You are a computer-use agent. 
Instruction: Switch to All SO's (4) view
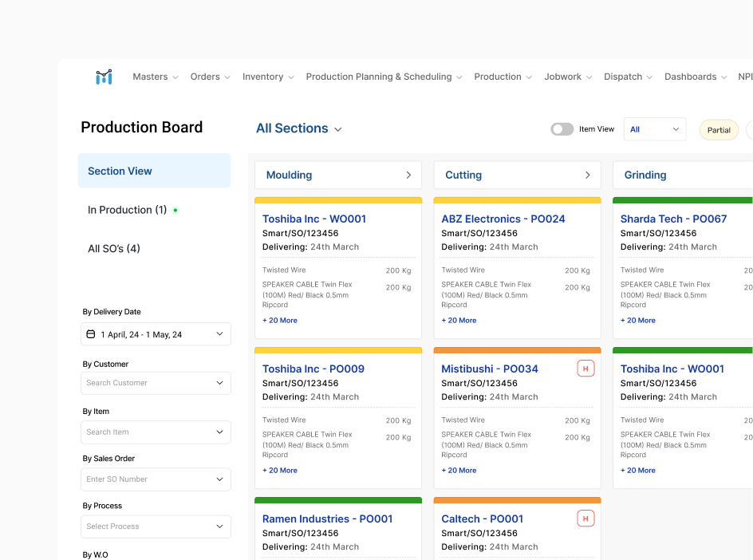click(x=114, y=249)
